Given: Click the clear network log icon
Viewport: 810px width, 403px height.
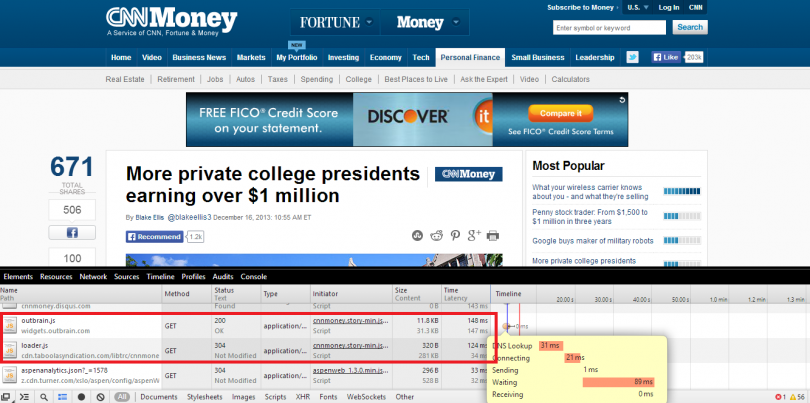Looking at the screenshot, I should [101, 397].
